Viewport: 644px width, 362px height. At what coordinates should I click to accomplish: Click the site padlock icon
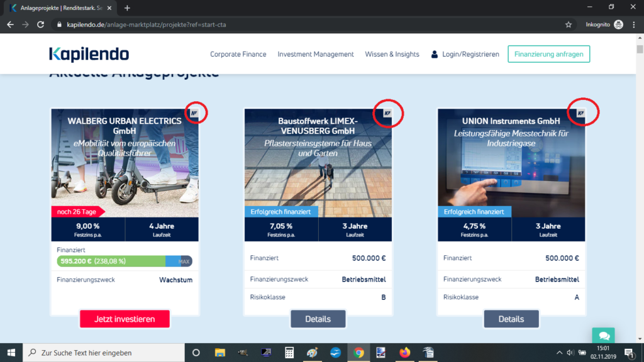59,25
